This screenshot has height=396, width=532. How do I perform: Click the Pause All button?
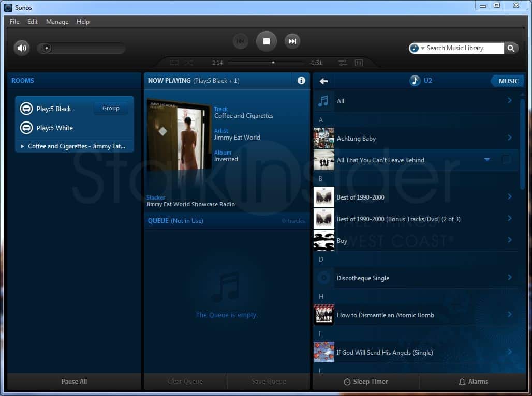pos(74,382)
